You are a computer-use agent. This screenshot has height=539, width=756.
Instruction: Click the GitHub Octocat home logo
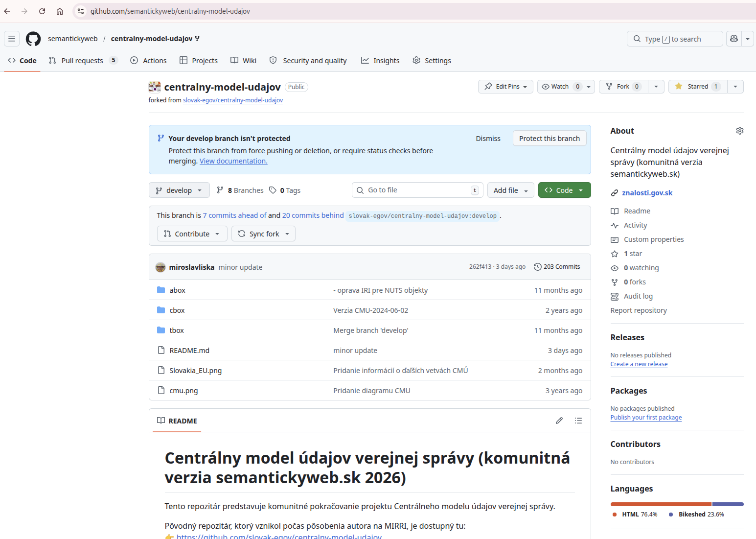click(x=33, y=39)
